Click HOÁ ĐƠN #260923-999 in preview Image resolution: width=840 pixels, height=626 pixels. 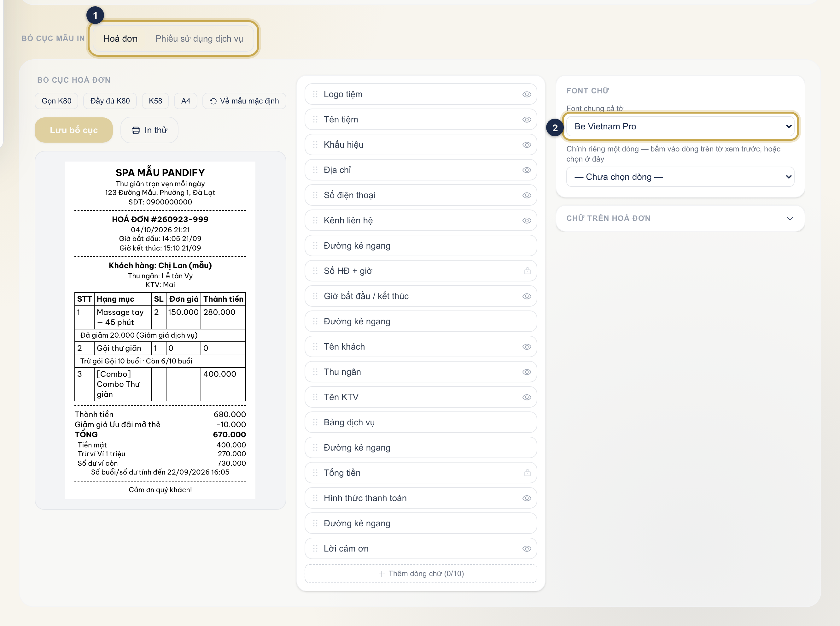pyautogui.click(x=160, y=219)
